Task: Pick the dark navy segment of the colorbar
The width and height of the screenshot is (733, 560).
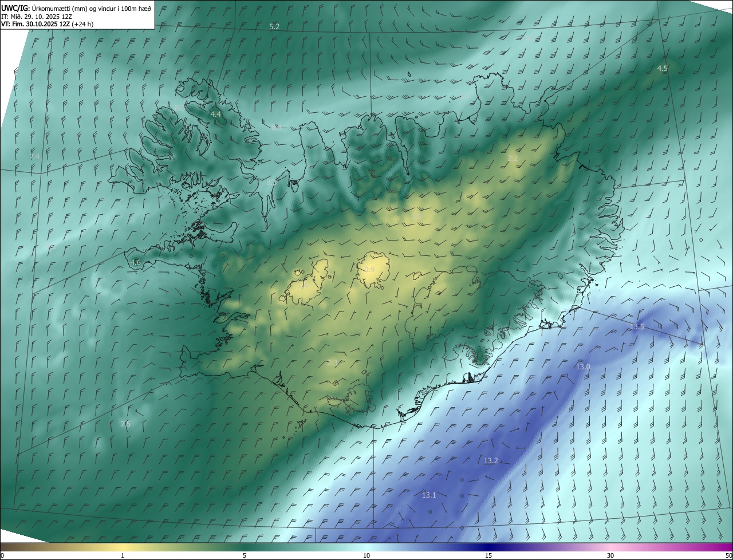Action: pyautogui.click(x=488, y=547)
